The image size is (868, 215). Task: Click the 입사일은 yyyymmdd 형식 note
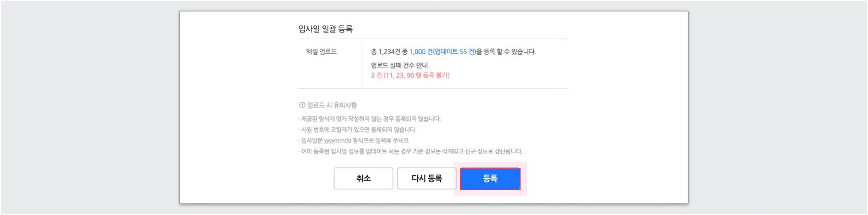(x=354, y=141)
